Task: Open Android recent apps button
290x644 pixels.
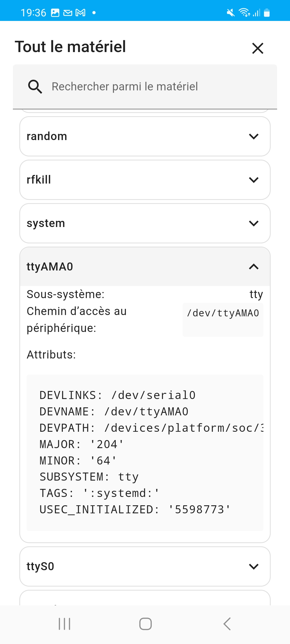Action: (x=64, y=624)
